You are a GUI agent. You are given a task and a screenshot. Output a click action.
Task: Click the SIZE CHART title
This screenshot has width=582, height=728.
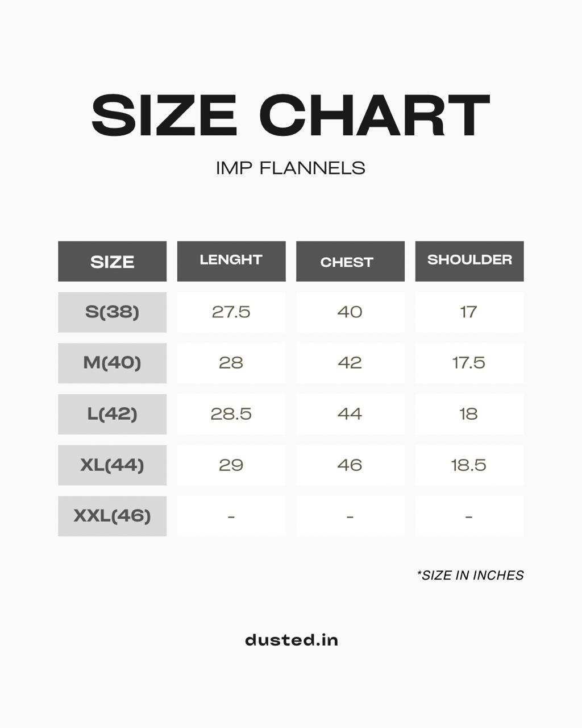[290, 115]
